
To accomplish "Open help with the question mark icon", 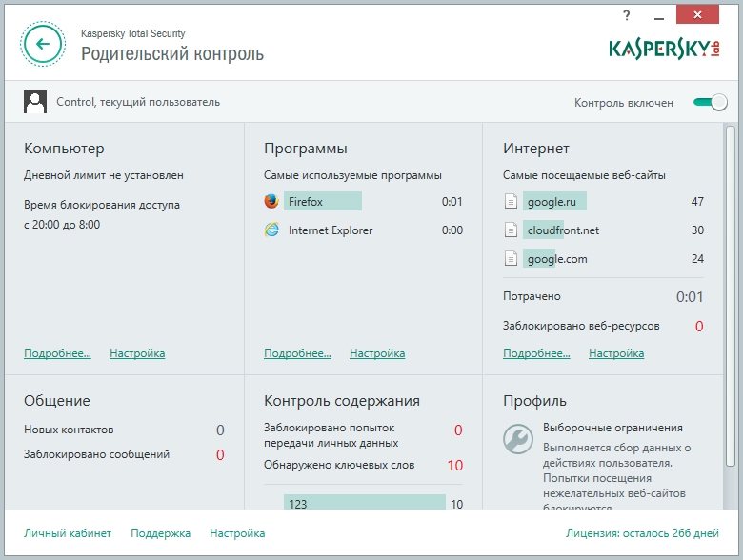I will [x=626, y=15].
